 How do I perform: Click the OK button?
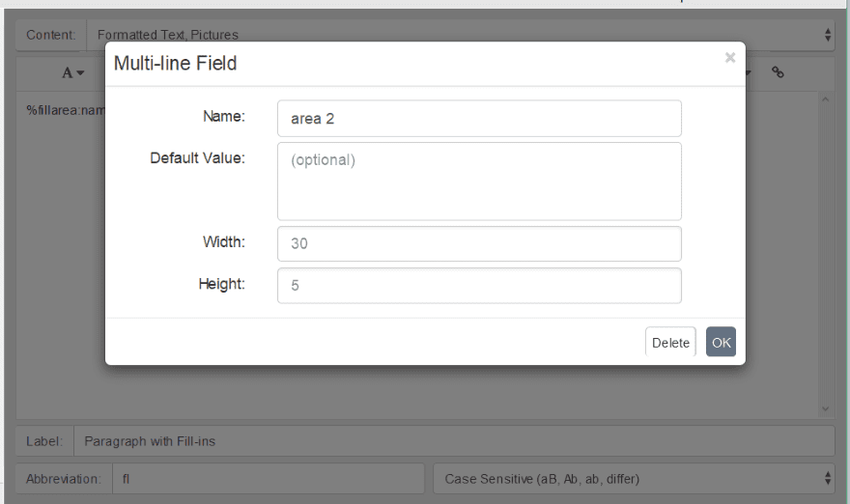click(x=721, y=342)
